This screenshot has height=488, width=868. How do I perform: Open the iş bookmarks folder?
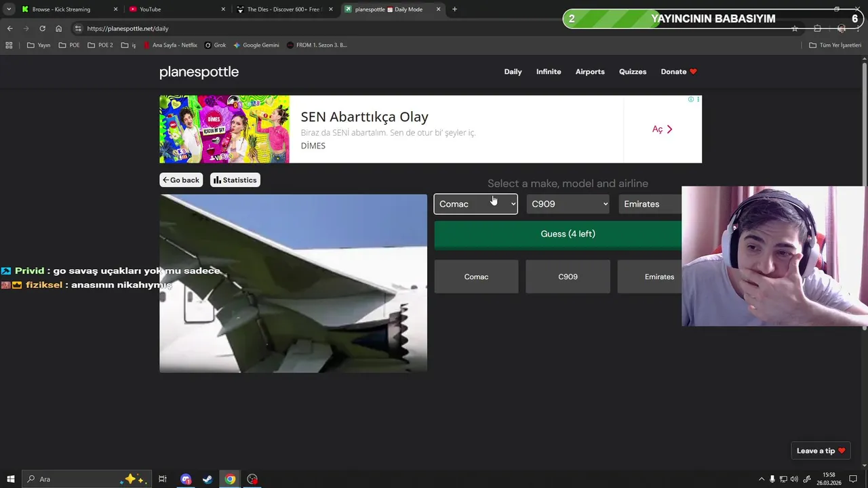[129, 45]
